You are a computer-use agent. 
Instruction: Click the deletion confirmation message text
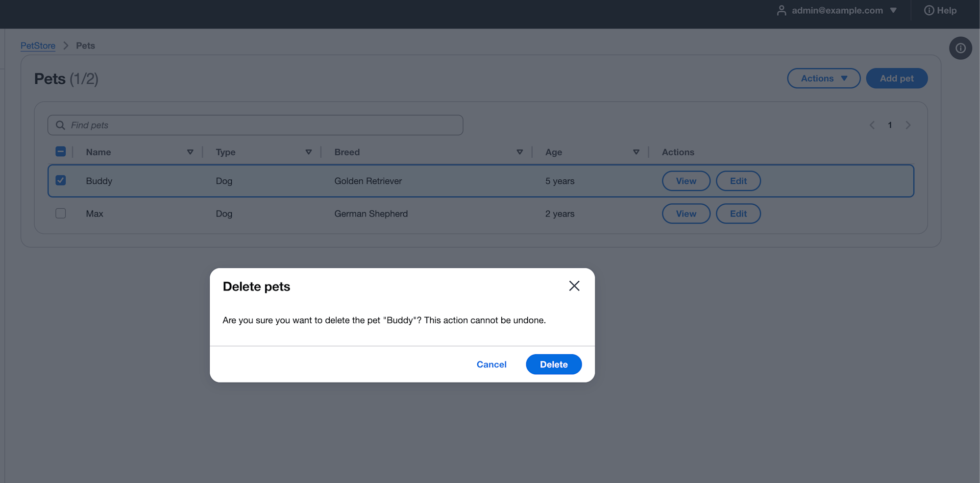pyautogui.click(x=384, y=320)
